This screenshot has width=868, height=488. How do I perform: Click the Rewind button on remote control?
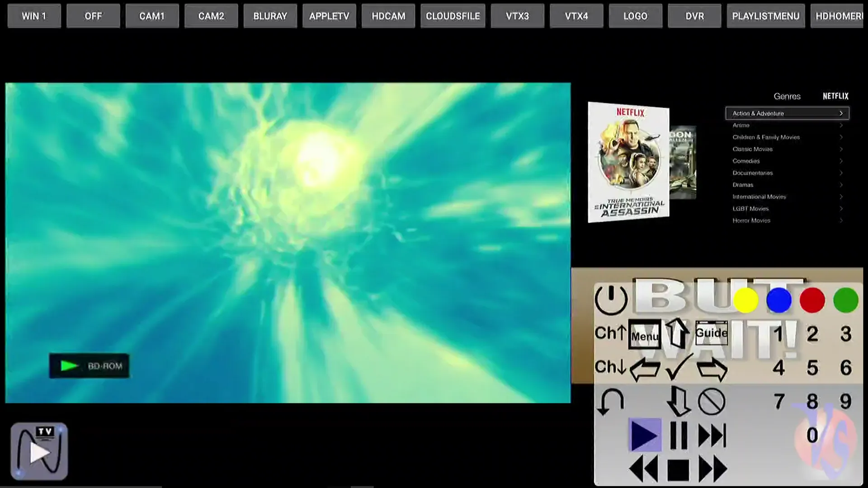point(644,471)
